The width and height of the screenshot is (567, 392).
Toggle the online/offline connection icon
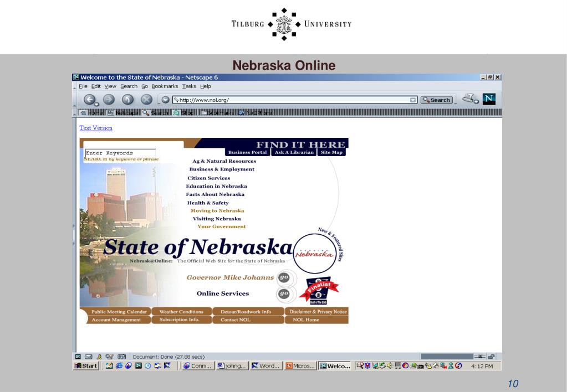[x=480, y=357]
